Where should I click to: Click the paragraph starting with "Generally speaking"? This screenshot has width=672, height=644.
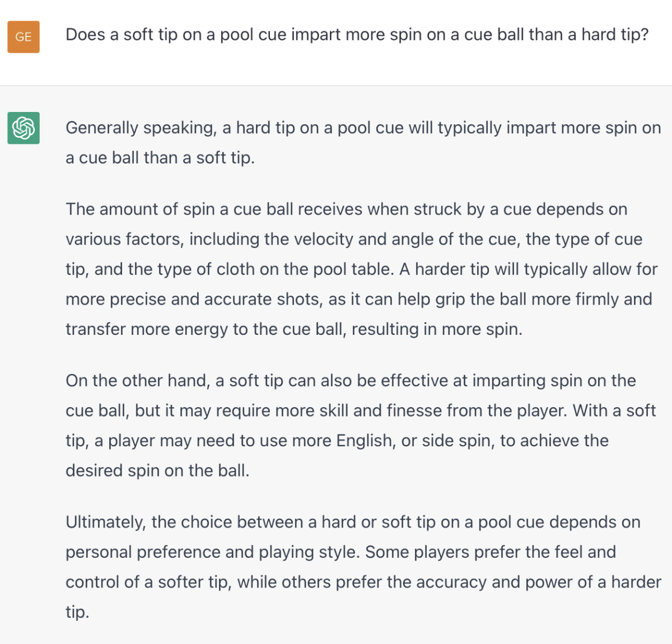coord(363,143)
